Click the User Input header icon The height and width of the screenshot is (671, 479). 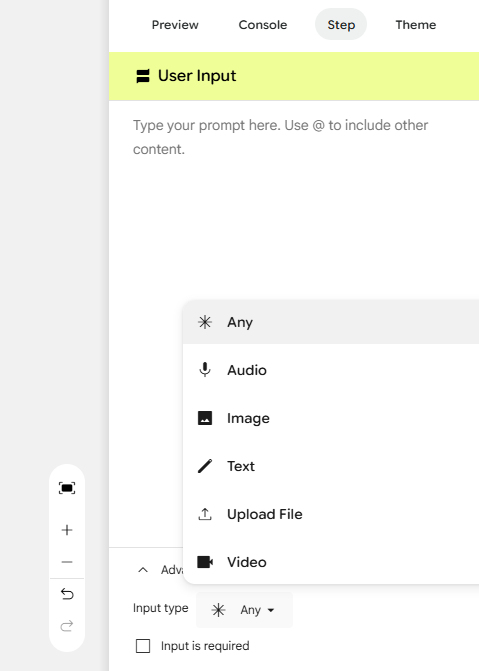(143, 76)
